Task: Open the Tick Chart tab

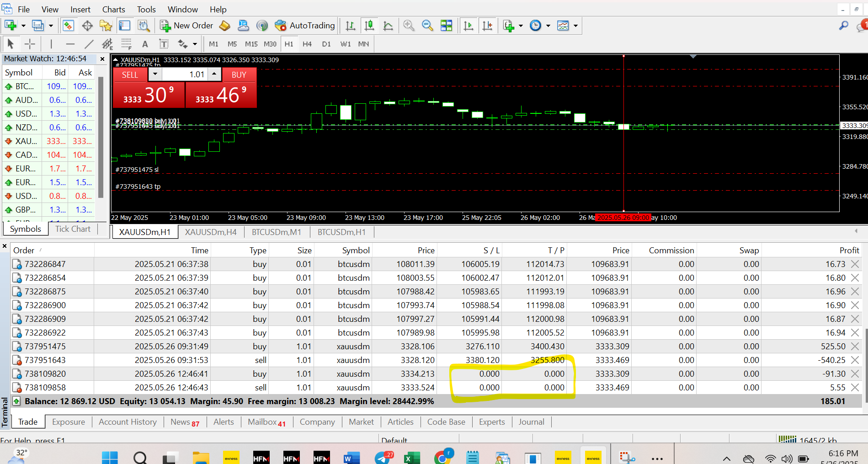Action: click(73, 229)
